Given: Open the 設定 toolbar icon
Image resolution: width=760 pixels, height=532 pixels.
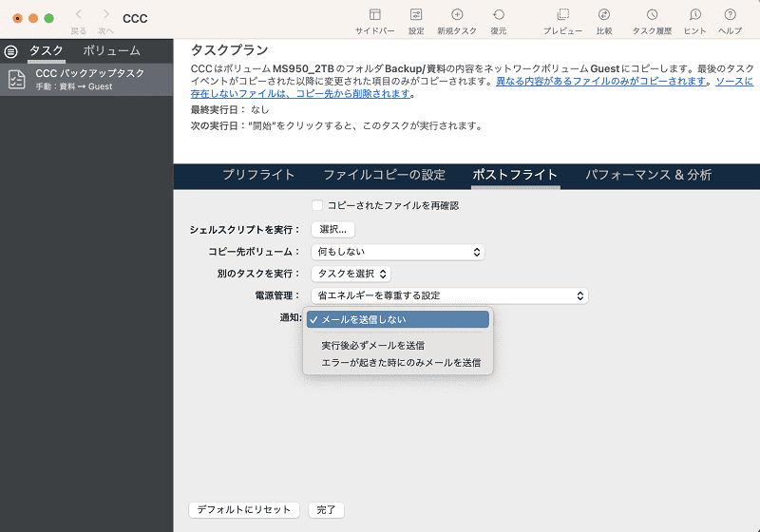Looking at the screenshot, I should 416,15.
